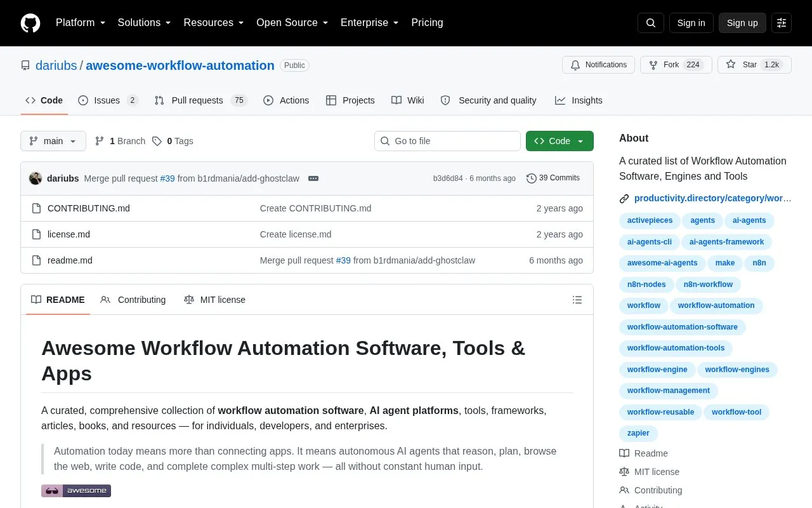Screen dimensions: 812x508
Task: Open the Insights tab
Action: [579, 100]
